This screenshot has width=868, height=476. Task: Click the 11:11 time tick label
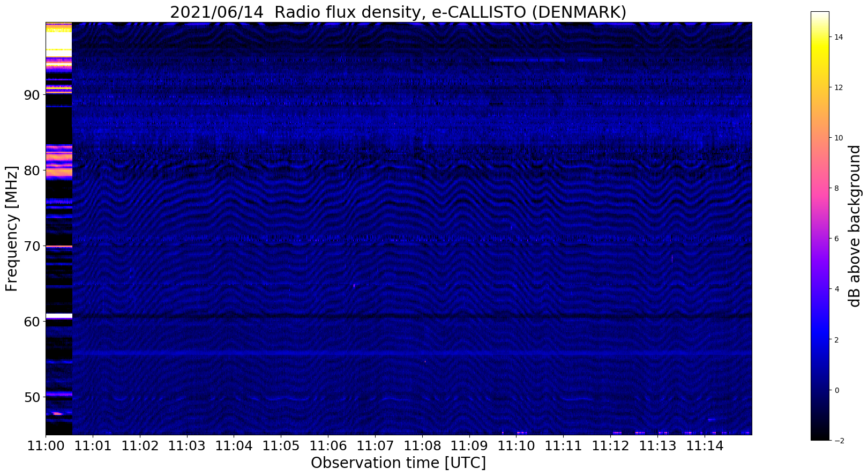coord(563,446)
